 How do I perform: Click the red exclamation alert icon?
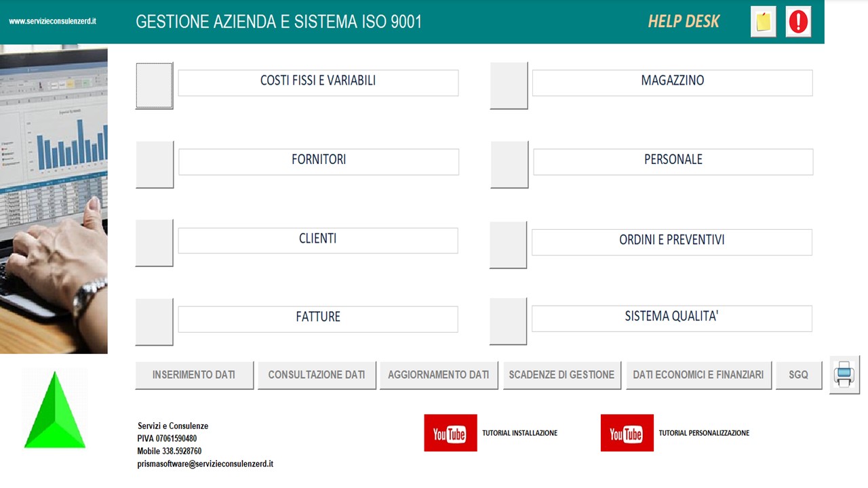798,22
